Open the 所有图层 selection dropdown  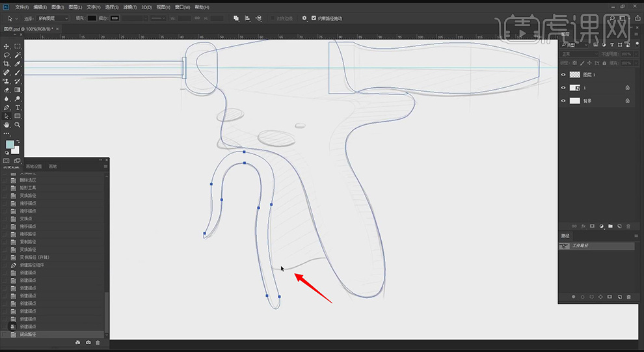(x=52, y=18)
